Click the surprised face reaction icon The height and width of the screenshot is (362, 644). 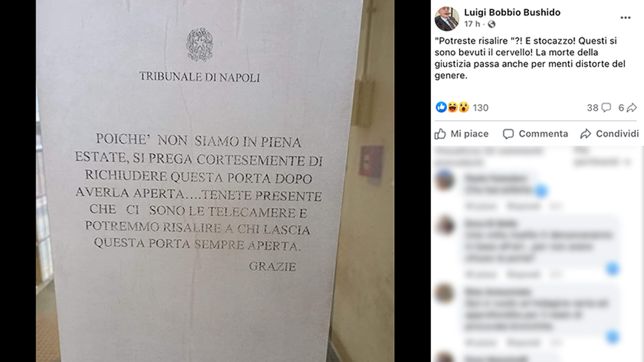[464, 107]
